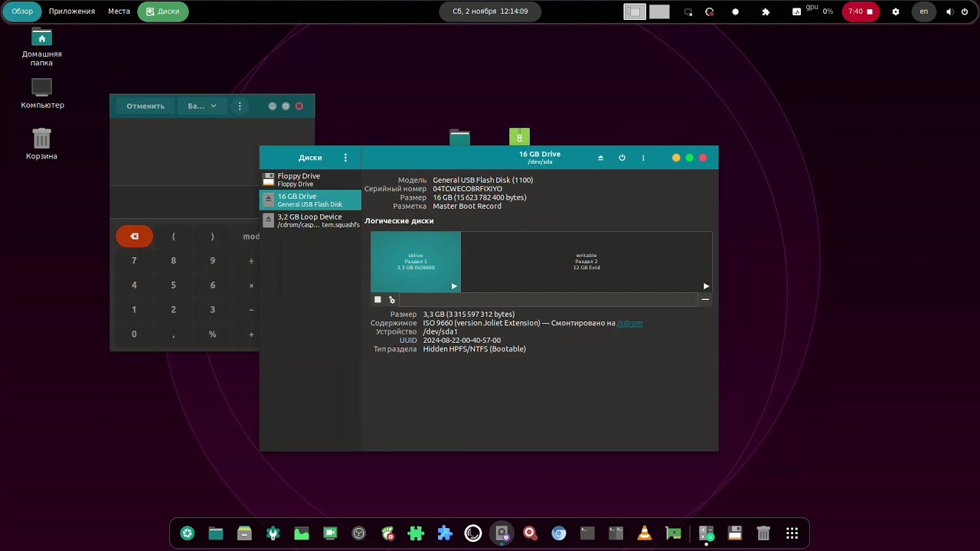Open drive options menu in Disks header
The height and width of the screenshot is (551, 980).
[x=643, y=158]
